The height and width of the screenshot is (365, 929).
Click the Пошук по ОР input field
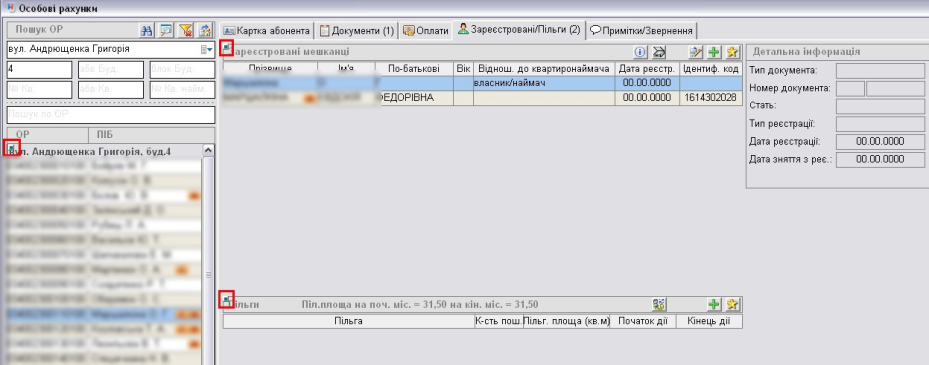point(111,114)
